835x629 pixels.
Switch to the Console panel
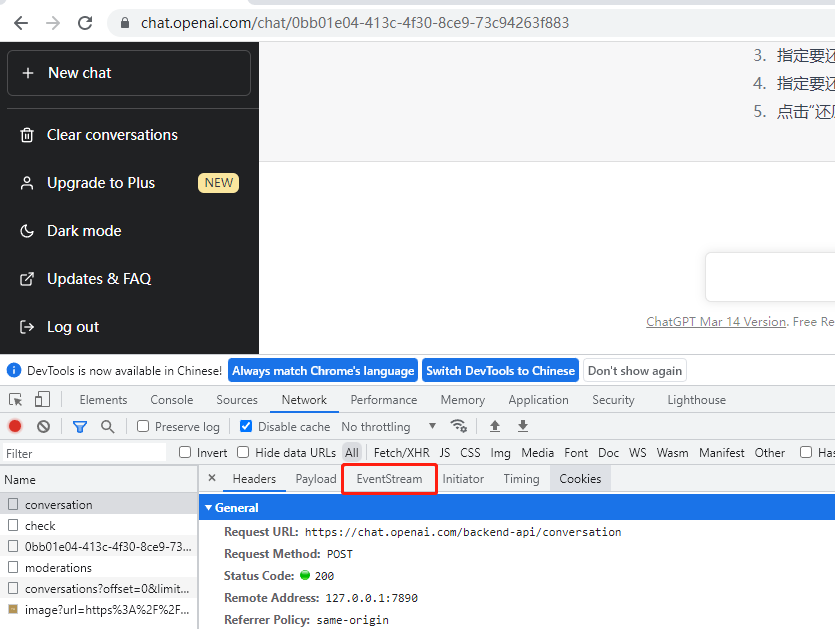(171, 399)
